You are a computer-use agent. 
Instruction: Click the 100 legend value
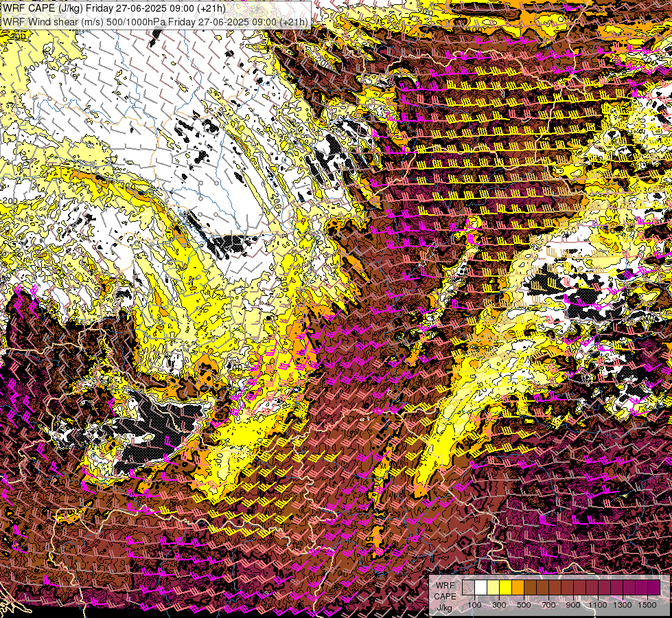(x=474, y=605)
